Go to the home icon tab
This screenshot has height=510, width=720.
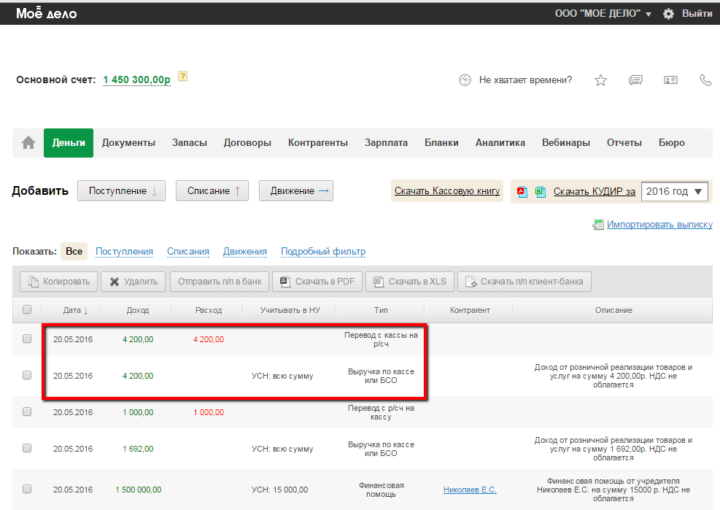(x=28, y=143)
